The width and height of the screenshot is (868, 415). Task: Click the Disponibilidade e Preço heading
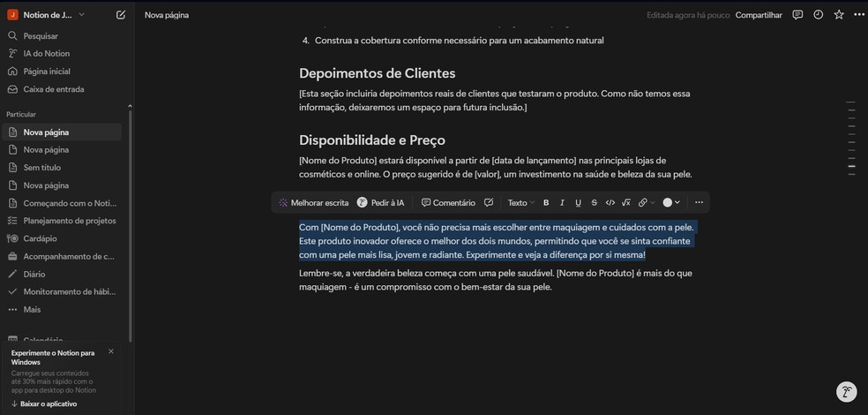click(372, 140)
